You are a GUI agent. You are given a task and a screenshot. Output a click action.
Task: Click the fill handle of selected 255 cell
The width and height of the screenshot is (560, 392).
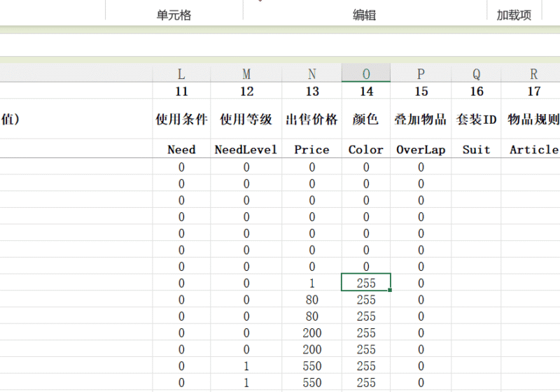pos(390,290)
